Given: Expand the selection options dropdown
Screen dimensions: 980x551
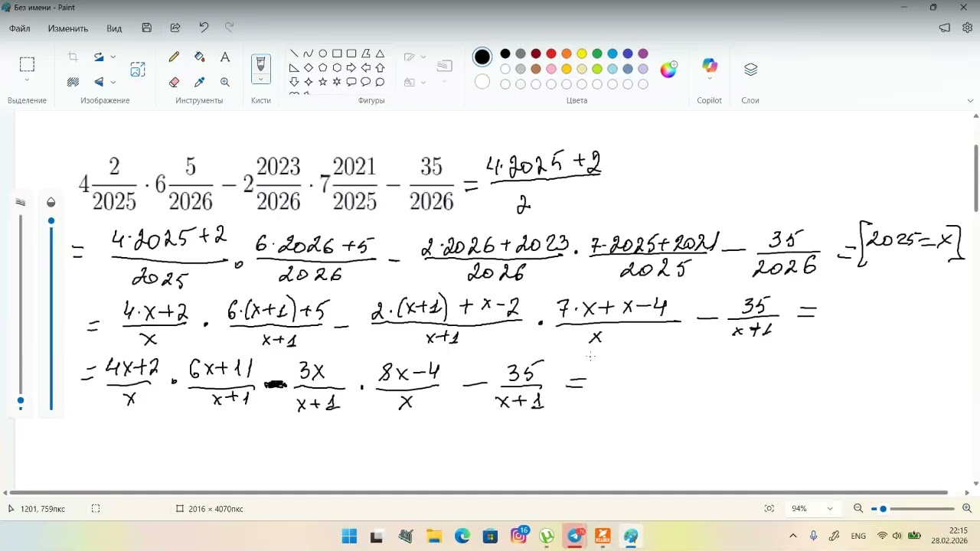Looking at the screenshot, I should coord(27,80).
